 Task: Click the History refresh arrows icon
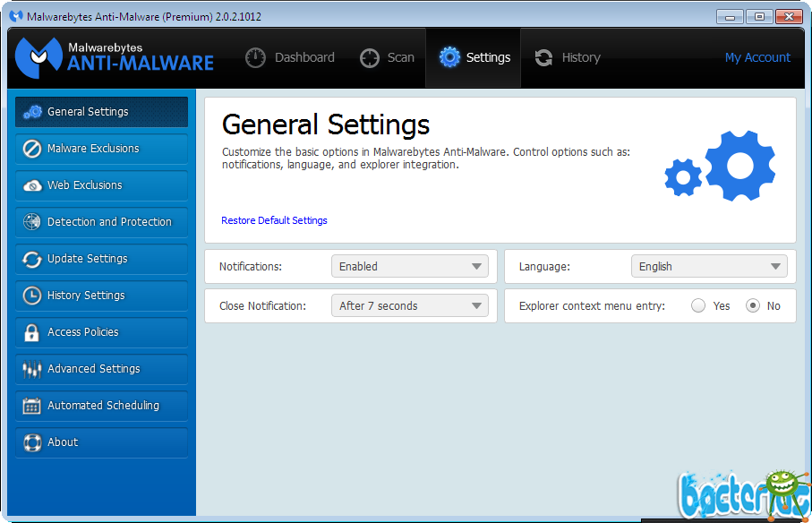(x=543, y=57)
